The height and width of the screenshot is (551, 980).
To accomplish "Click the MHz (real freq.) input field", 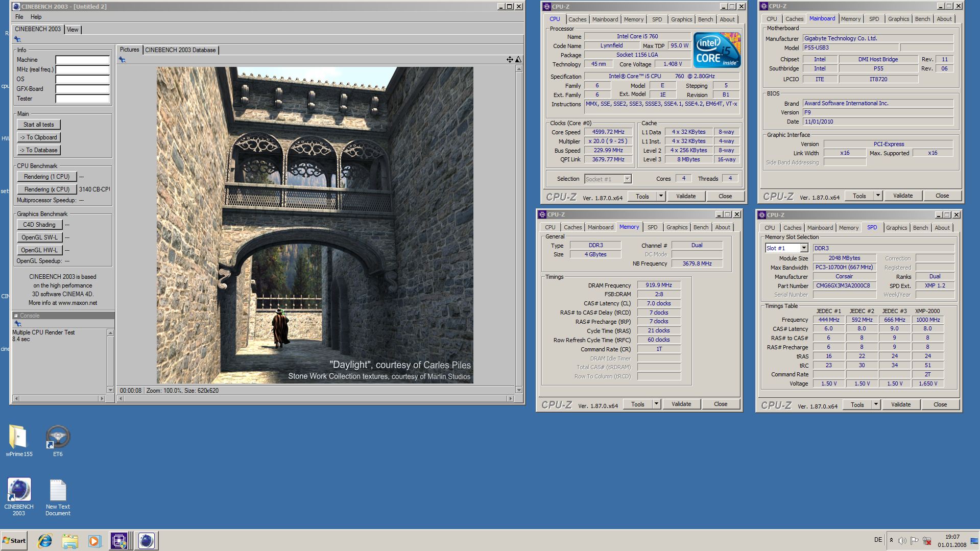I will pos(82,69).
